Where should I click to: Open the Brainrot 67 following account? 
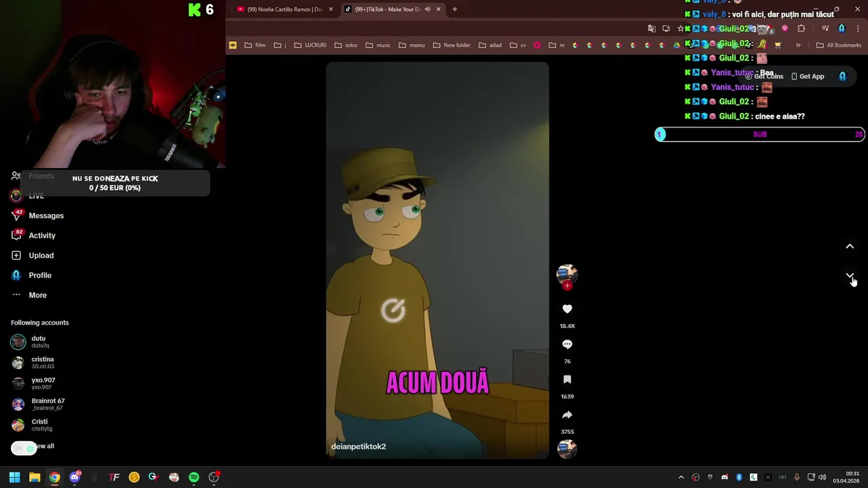click(37, 404)
